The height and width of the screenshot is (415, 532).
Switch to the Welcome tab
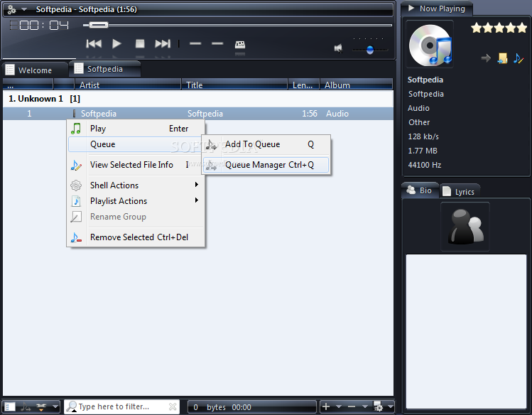click(35, 70)
